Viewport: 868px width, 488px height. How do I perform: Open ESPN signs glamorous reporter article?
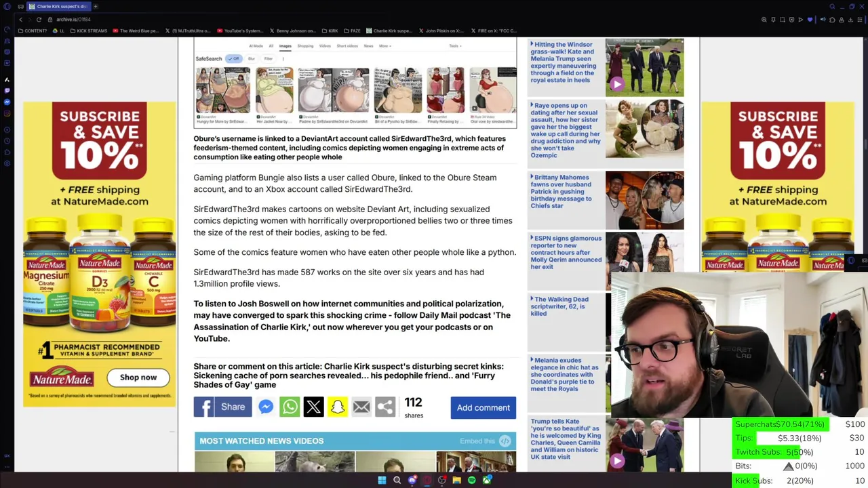tap(566, 252)
